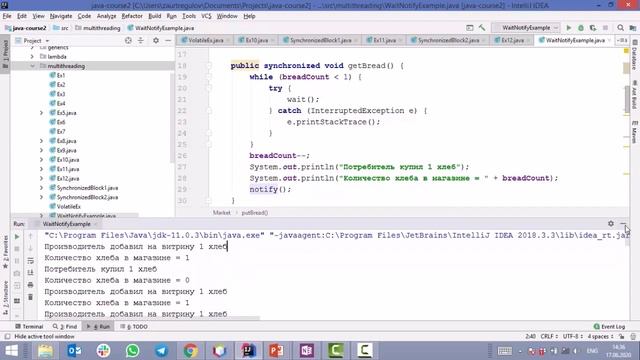This screenshot has height=360, width=640.
Task: Open Search Everywhere magnifier icon
Action: pyautogui.click(x=620, y=28)
